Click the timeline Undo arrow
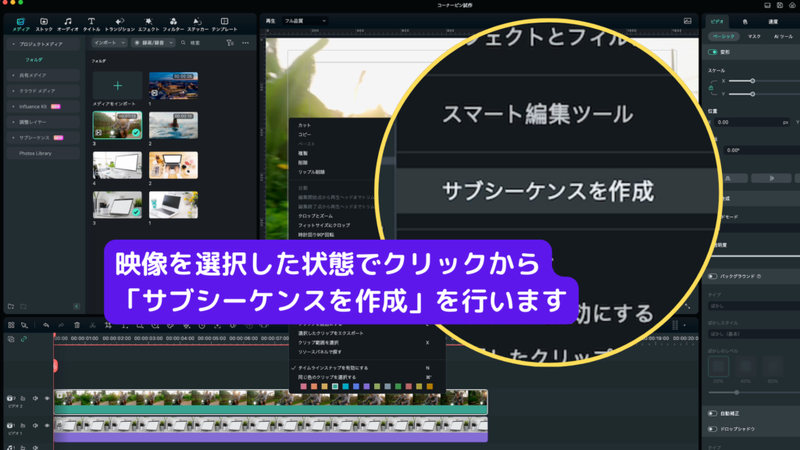Screen dimensions: 800x450 [x=46, y=325]
